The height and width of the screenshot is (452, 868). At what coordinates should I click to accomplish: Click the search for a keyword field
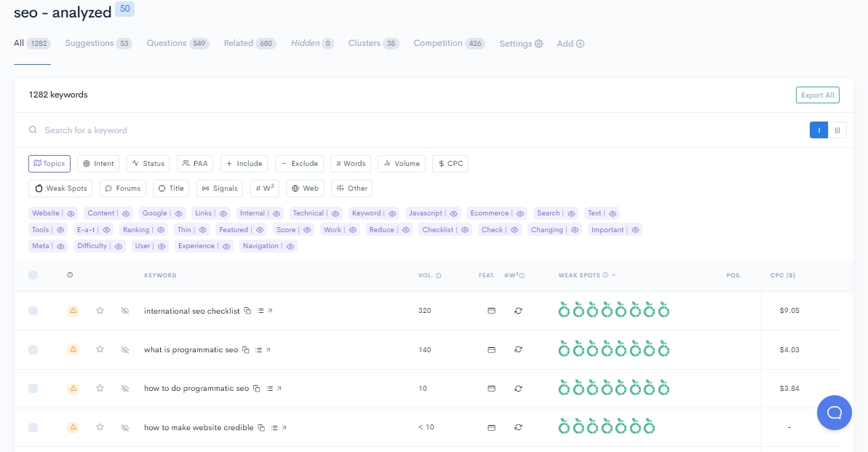coord(415,130)
